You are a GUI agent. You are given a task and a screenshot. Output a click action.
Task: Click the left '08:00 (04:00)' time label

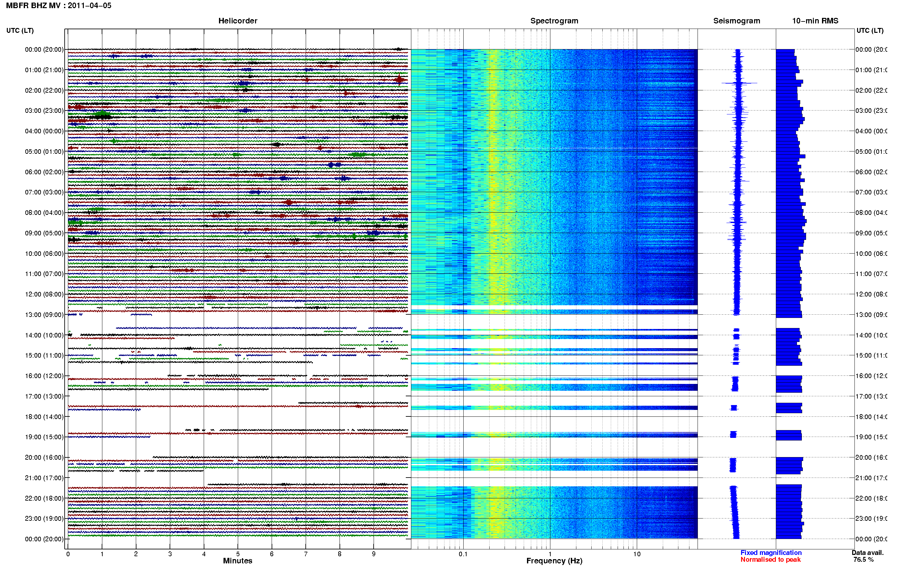point(44,213)
